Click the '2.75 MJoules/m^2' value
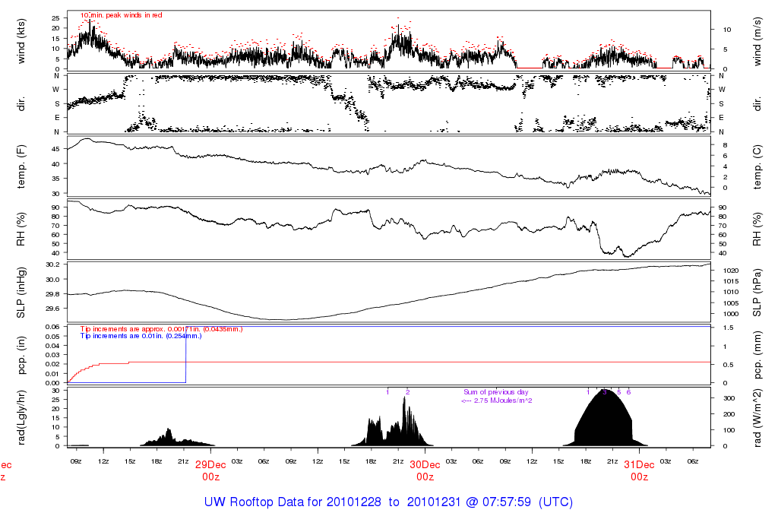Image resolution: width=778 pixels, height=532 pixels. tap(503, 401)
